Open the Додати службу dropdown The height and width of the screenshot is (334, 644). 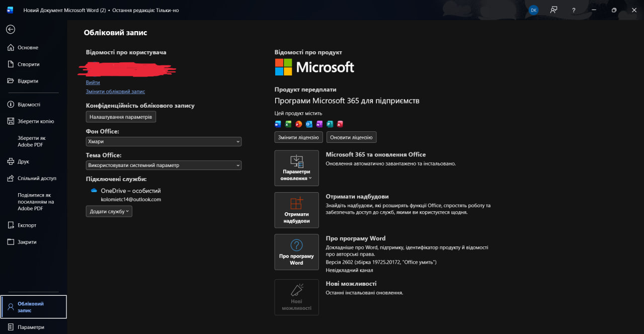109,211
